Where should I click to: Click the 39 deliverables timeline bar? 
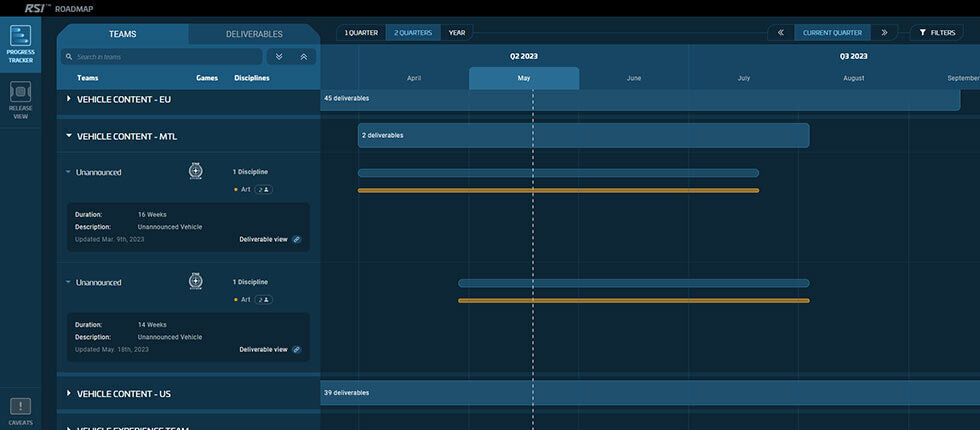pos(650,392)
